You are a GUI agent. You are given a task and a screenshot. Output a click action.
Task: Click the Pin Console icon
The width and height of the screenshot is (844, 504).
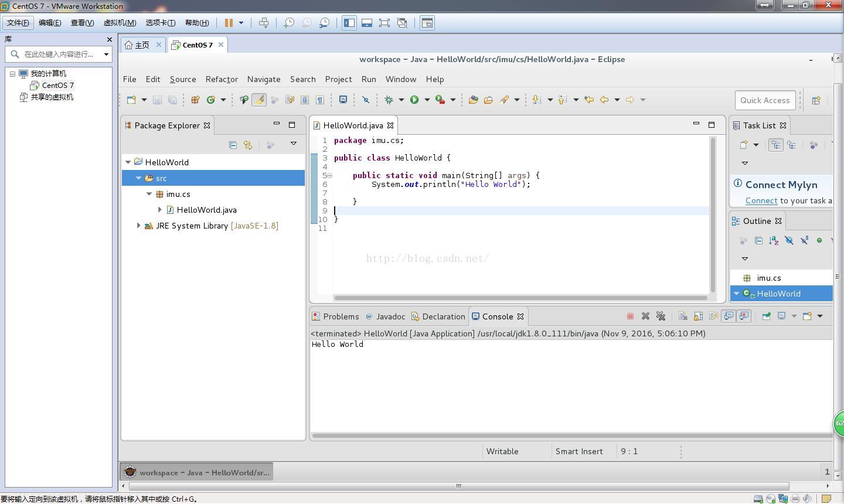766,316
